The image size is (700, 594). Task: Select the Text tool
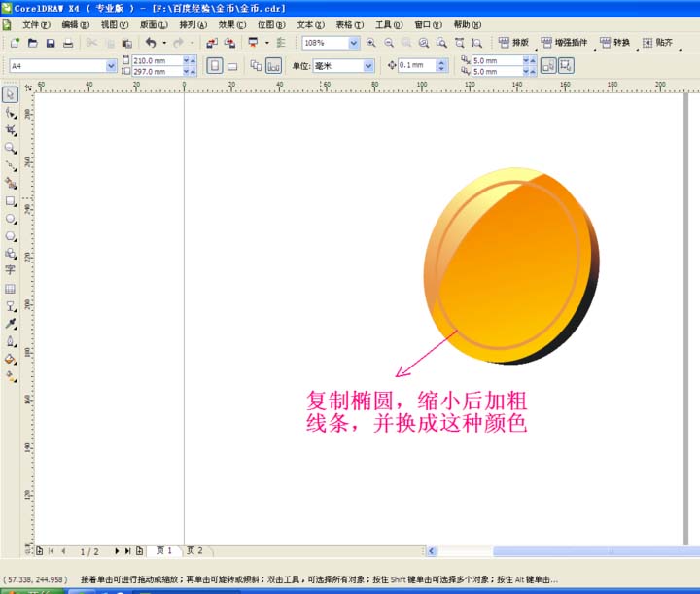pos(10,270)
